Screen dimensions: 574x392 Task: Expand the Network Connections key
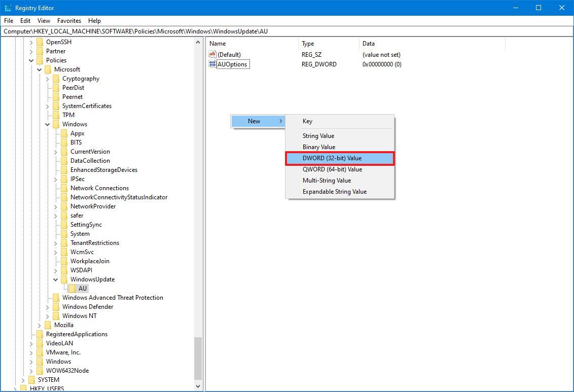pyautogui.click(x=55, y=188)
